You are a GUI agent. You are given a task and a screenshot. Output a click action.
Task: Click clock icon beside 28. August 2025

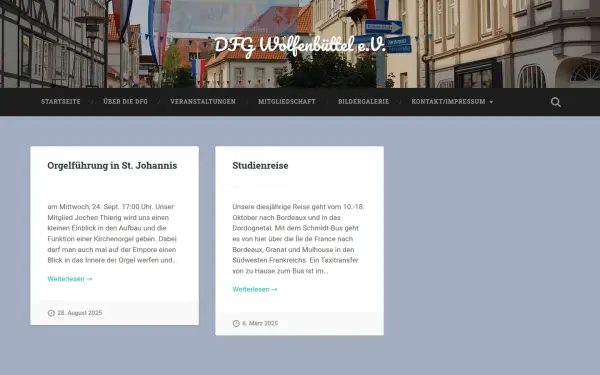[51, 313]
